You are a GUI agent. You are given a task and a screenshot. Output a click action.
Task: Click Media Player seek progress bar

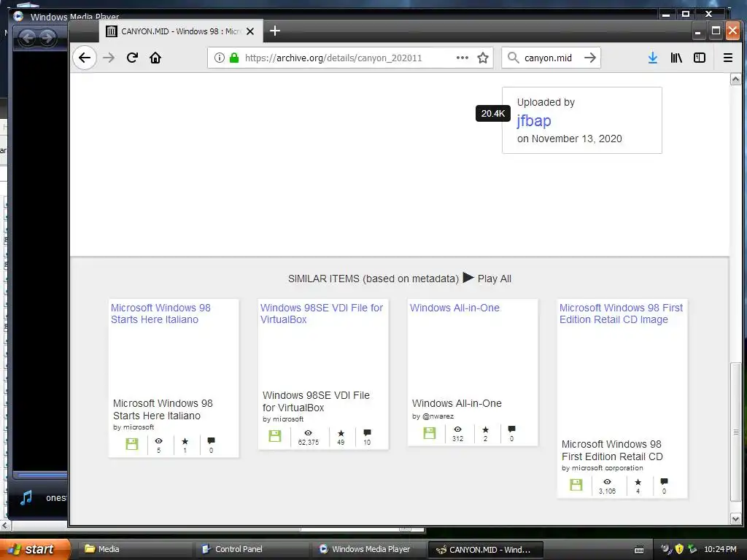[41, 475]
